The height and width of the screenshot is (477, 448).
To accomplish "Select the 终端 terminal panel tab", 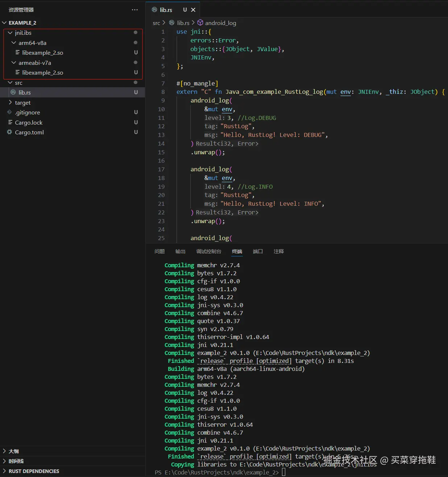I will [x=237, y=251].
